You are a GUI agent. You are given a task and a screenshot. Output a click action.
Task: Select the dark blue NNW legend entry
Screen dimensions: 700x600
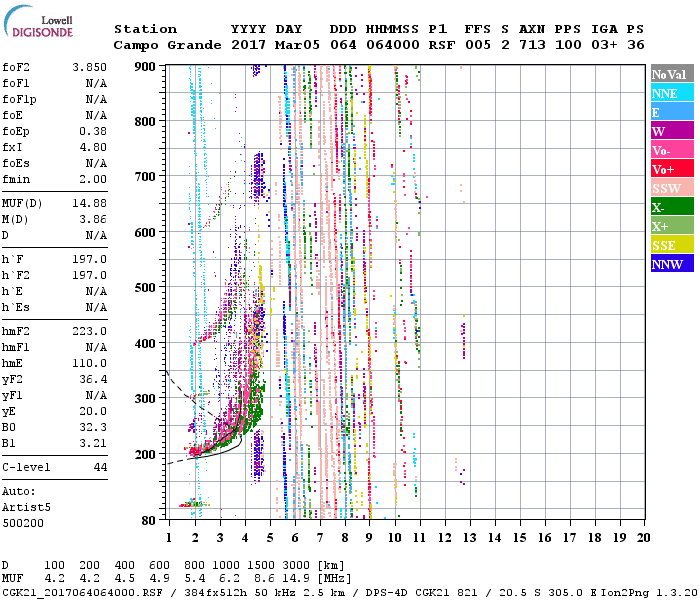(x=672, y=264)
